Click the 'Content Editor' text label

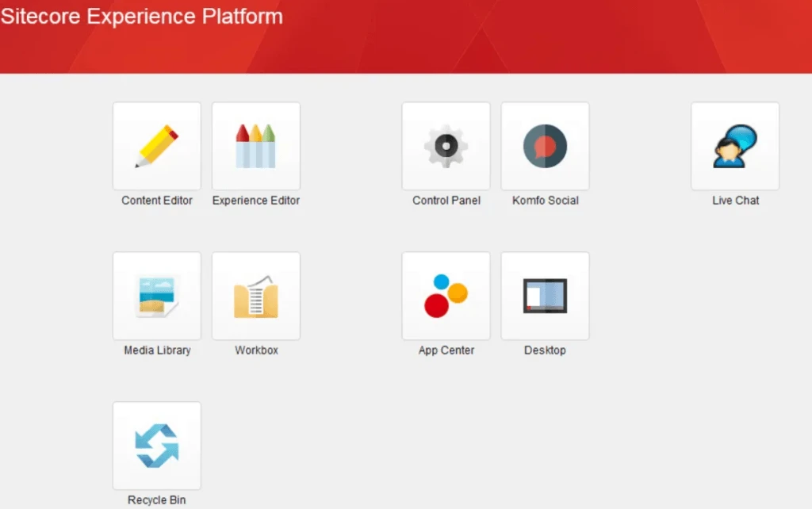coord(157,201)
